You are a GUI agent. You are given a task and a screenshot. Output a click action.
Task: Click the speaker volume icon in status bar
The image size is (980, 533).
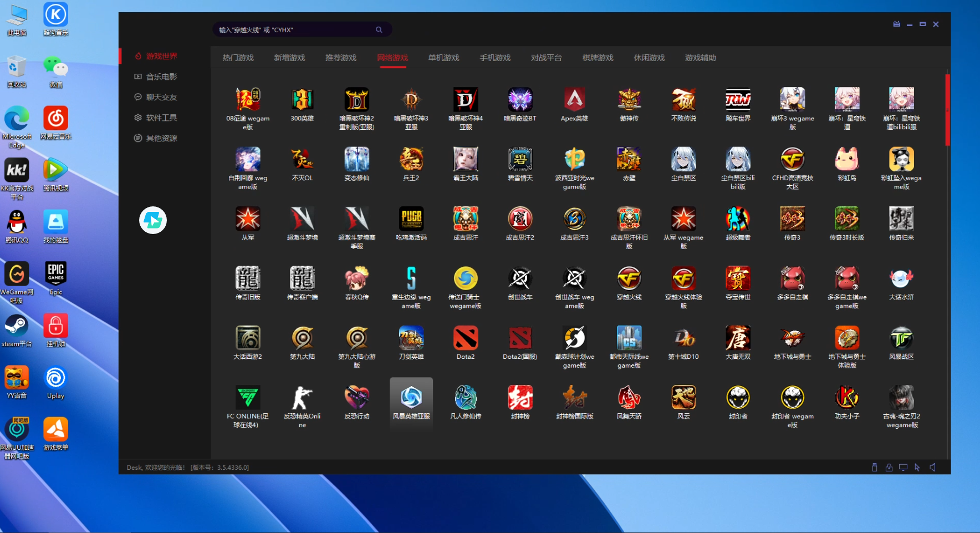[933, 468]
